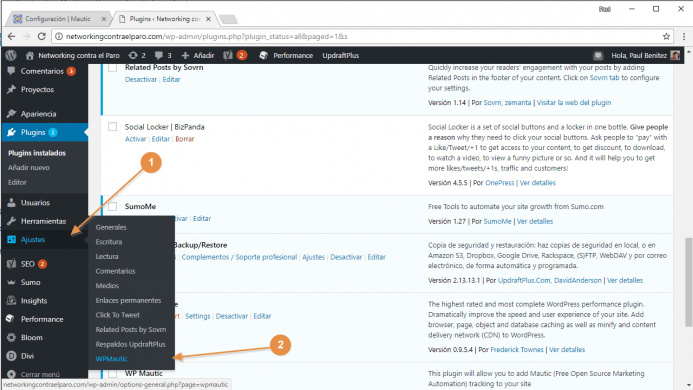This screenshot has height=390, width=693.
Task: Open the Yoast SEO admin bar icon
Action: click(x=228, y=55)
